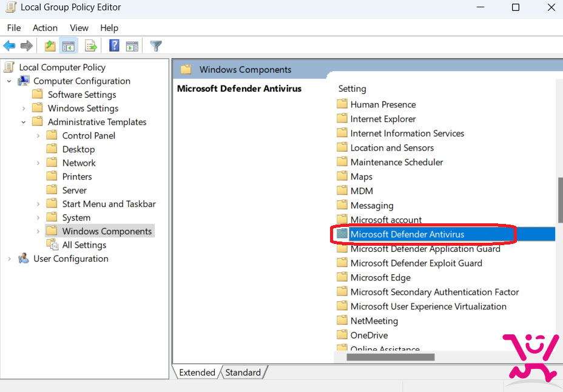Open Help via blue question mark icon
The image size is (563, 392).
tap(114, 46)
